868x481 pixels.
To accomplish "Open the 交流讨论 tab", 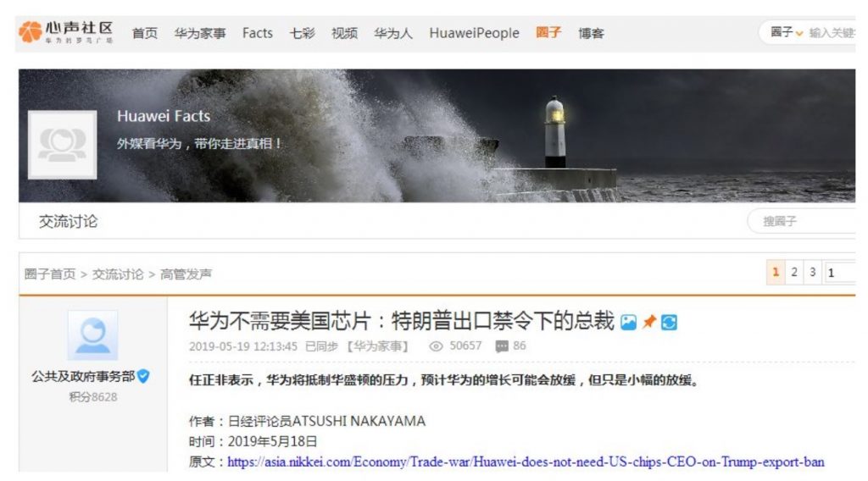I will tap(68, 222).
